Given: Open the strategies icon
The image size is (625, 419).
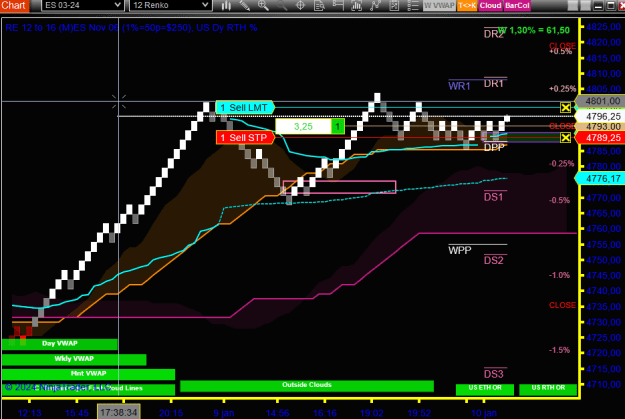Looking at the screenshot, I should pyautogui.click(x=394, y=5).
